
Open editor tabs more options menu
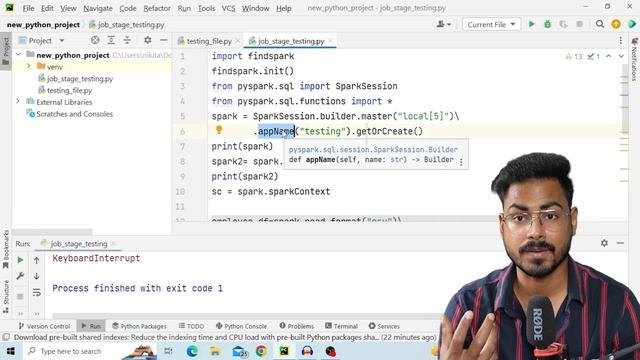[620, 40]
